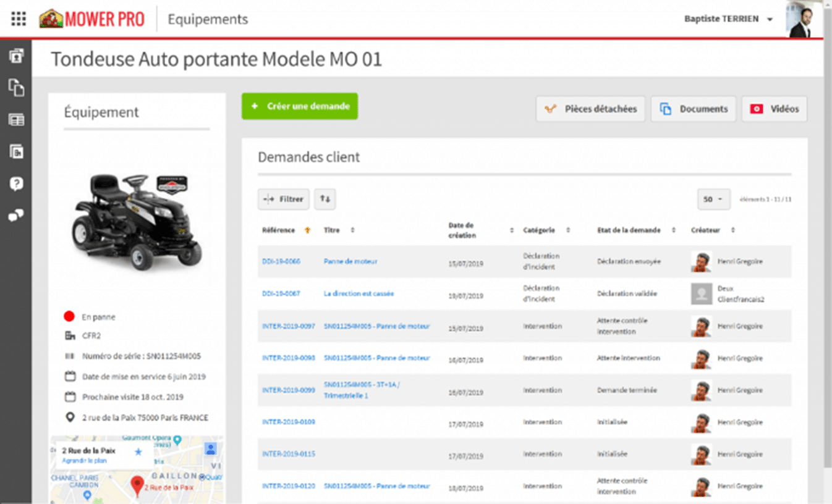Image resolution: width=832 pixels, height=504 pixels.
Task: Click the CFR2 company label
Action: 91,336
